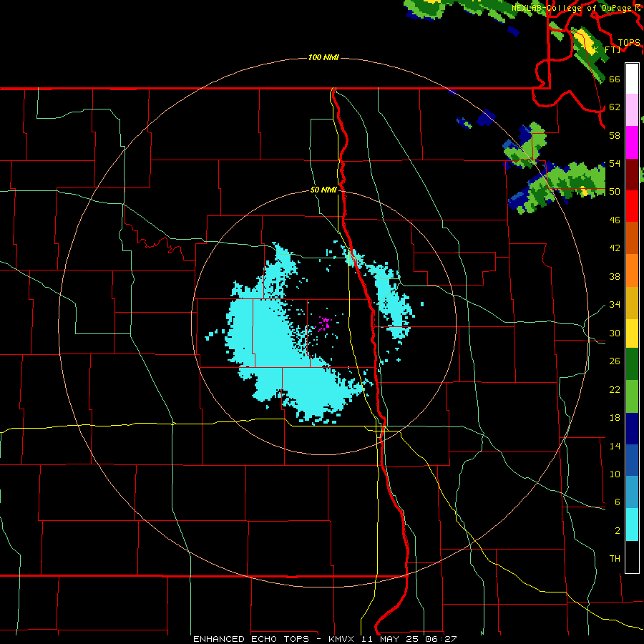Click the '58' legend label
Image resolution: width=644 pixels, height=644 pixels.
[615, 135]
